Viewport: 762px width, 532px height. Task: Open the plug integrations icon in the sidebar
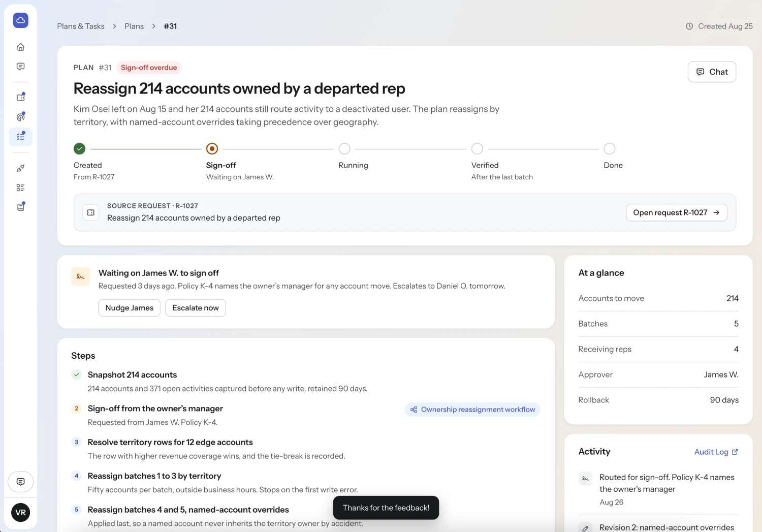tap(20, 168)
